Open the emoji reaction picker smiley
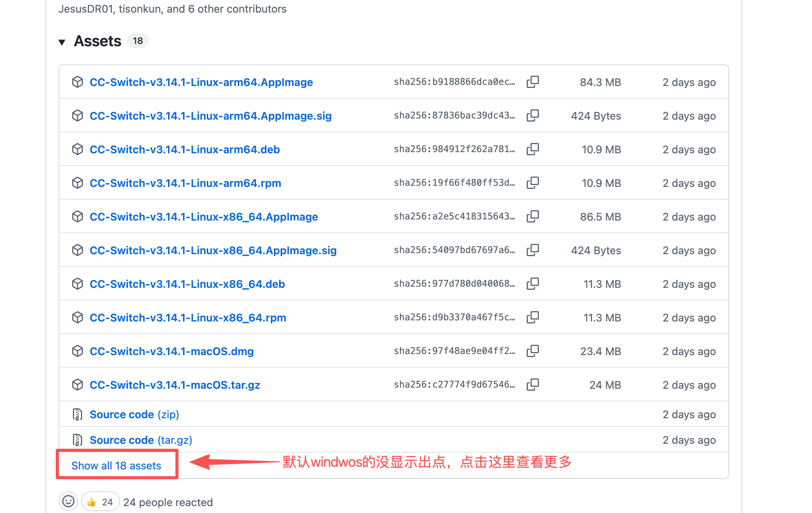This screenshot has height=513, width=812. (68, 501)
